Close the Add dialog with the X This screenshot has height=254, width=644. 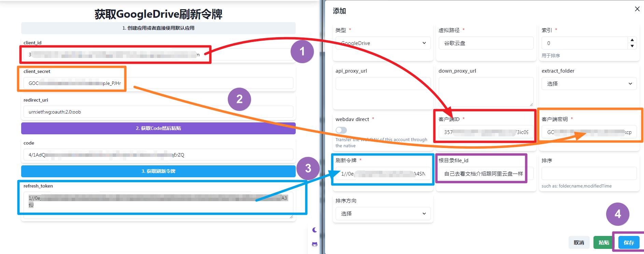point(637,9)
